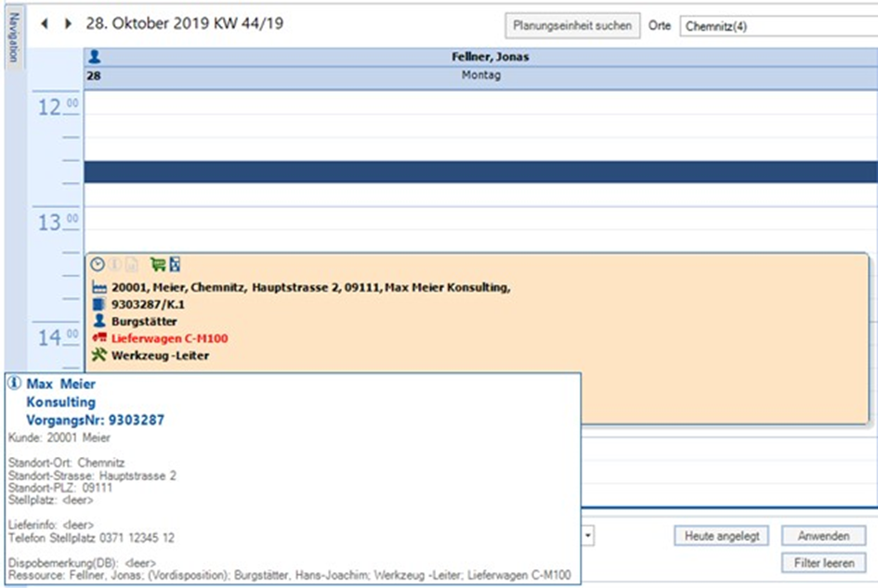The height and width of the screenshot is (588, 878).
Task: Click the person icon beside Fellner, Jonas
Action: pyautogui.click(x=95, y=57)
